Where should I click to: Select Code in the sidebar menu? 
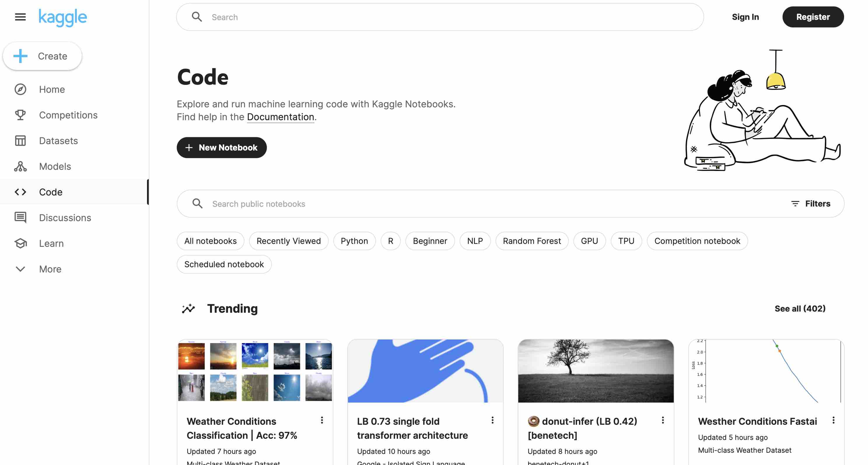click(x=50, y=192)
